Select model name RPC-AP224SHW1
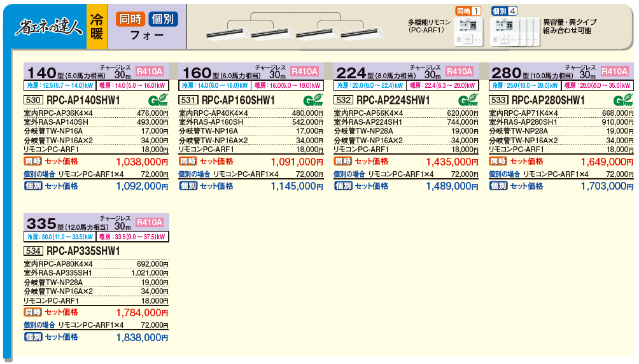639x364 pixels. click(393, 101)
